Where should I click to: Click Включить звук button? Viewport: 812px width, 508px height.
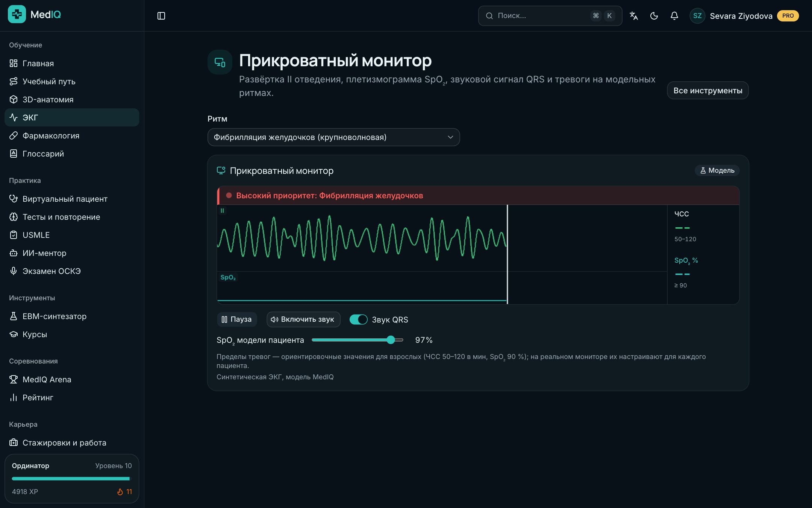303,319
